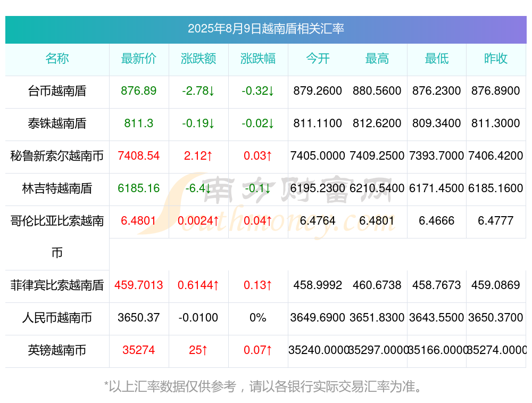The width and height of the screenshot is (532, 403).
Task: Click the 菲律宾比索越南盾 row name
Action: tap(57, 285)
